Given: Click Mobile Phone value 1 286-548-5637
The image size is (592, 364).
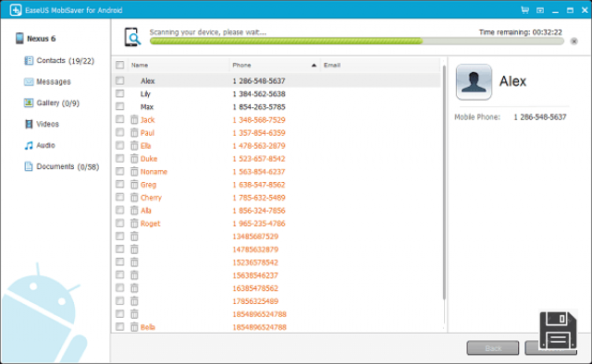Looking at the screenshot, I should [540, 117].
